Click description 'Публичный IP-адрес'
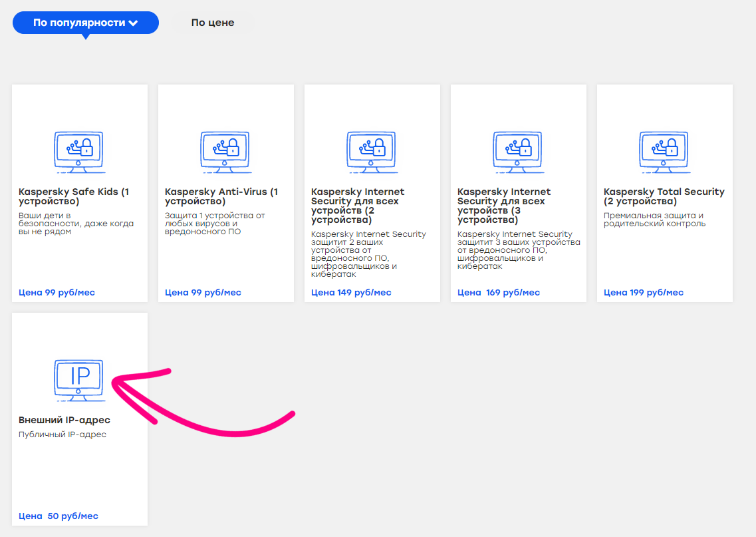 (x=63, y=435)
